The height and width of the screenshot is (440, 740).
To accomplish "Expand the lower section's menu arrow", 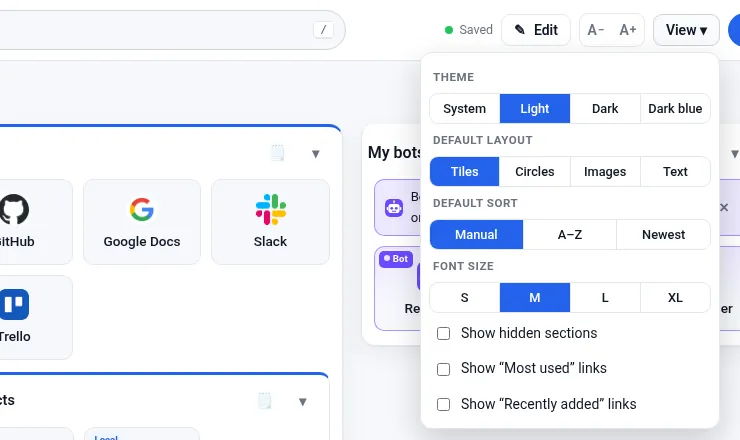I will pos(303,402).
